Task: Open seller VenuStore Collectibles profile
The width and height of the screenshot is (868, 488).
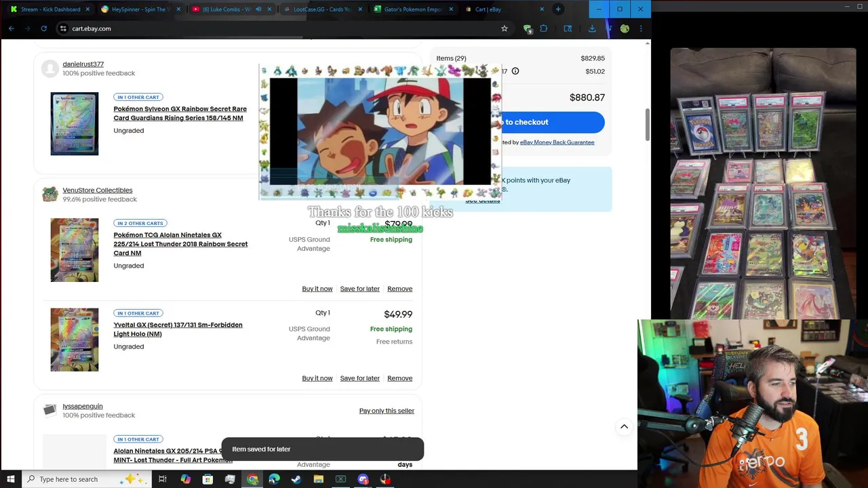Action: click(x=98, y=190)
